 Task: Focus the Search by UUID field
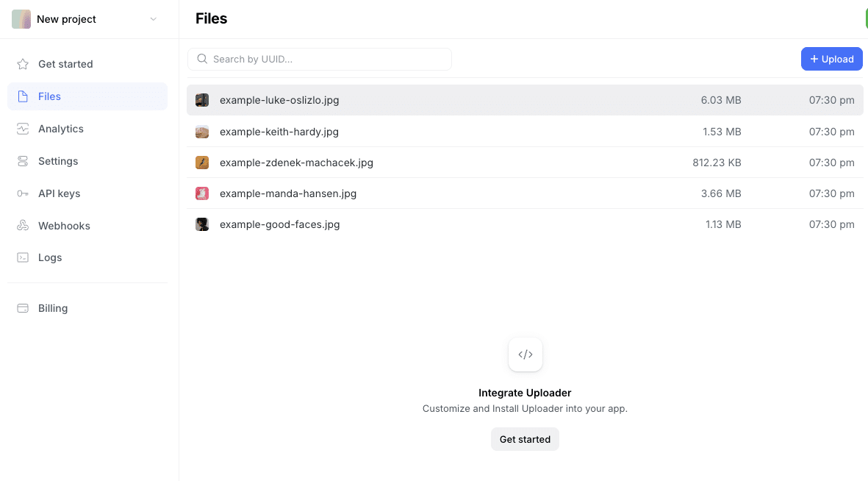tap(320, 59)
